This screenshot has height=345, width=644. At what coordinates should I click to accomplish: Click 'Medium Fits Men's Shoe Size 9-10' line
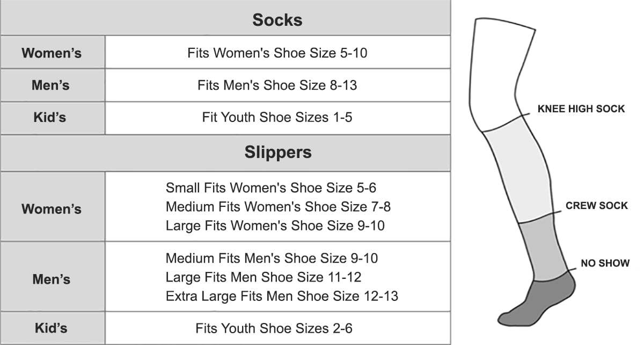pyautogui.click(x=272, y=258)
